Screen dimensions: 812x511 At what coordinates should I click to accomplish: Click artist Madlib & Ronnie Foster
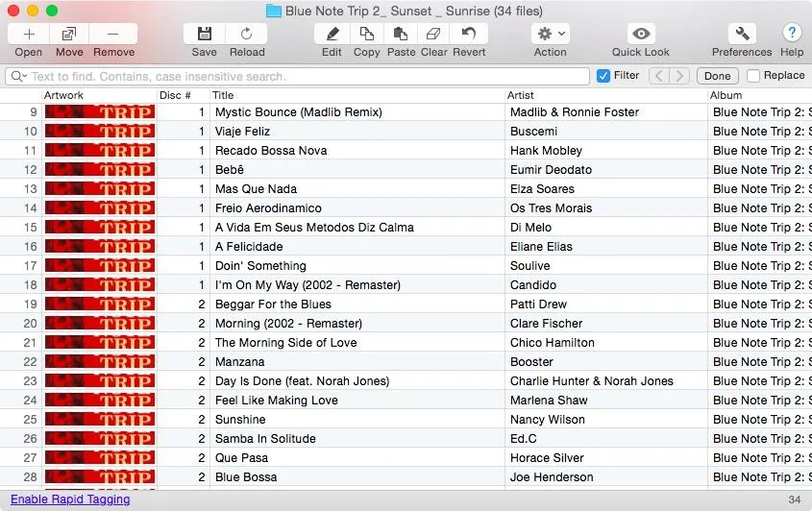pos(575,112)
